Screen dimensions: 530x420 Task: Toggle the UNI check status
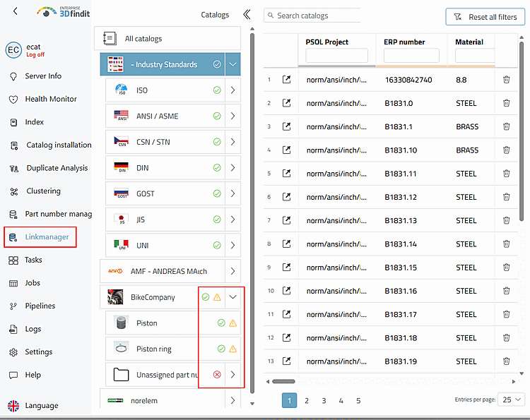pyautogui.click(x=217, y=246)
